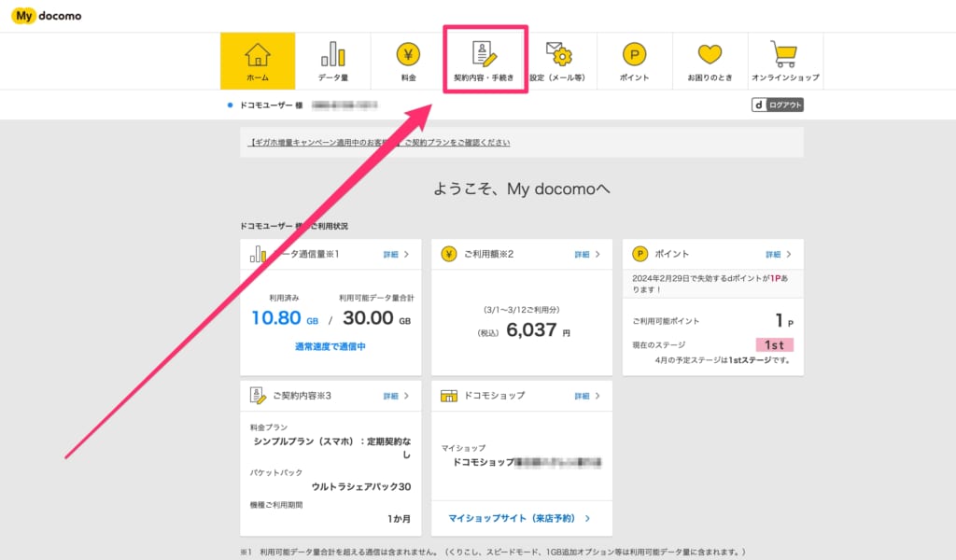Click the シンプルプラン(スマホ) plan text

tap(332, 448)
